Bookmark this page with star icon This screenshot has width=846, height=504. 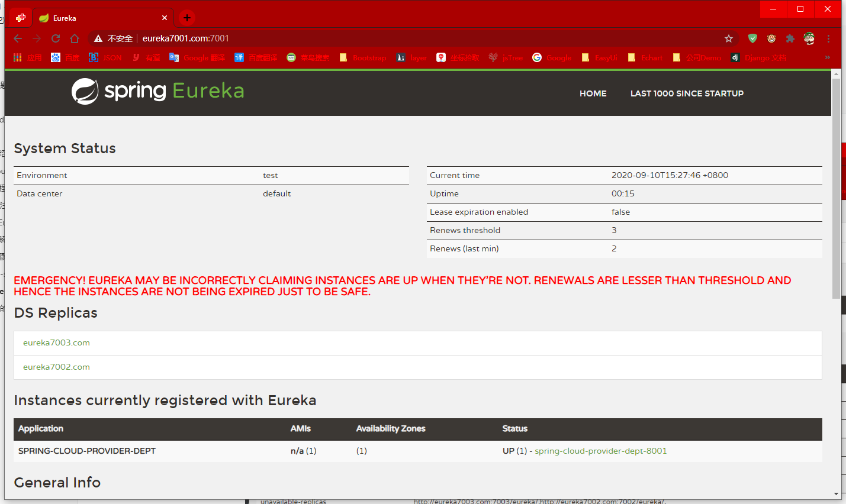[x=729, y=38]
